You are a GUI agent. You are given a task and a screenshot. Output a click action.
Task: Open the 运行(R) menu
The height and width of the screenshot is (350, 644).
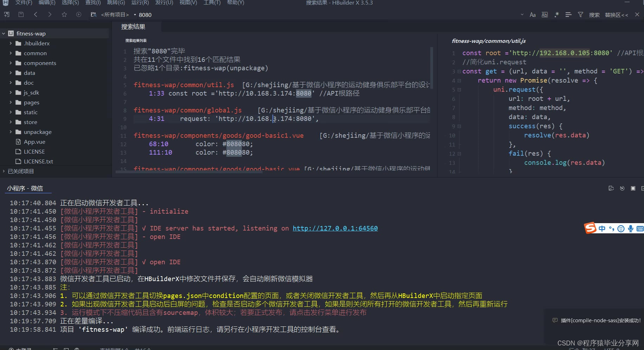coord(140,2)
